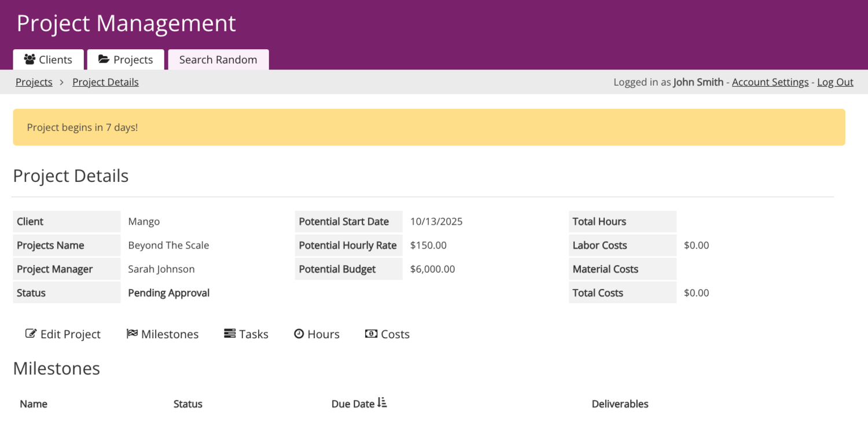Screen dimensions: 868x421
Task: Click the Project Management page title
Action: (126, 23)
